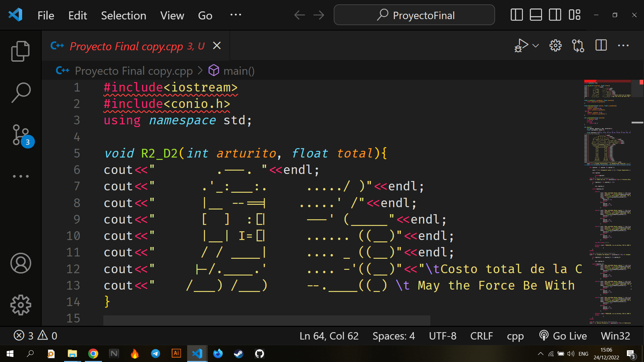Image resolution: width=644 pixels, height=362 pixels.
Task: Click the horizontal scrollbar in the editor
Action: click(x=267, y=320)
